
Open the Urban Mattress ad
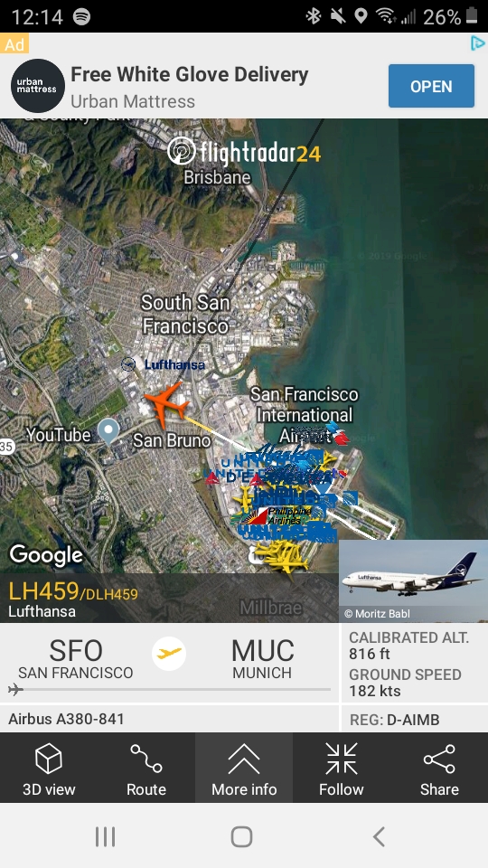tap(431, 86)
